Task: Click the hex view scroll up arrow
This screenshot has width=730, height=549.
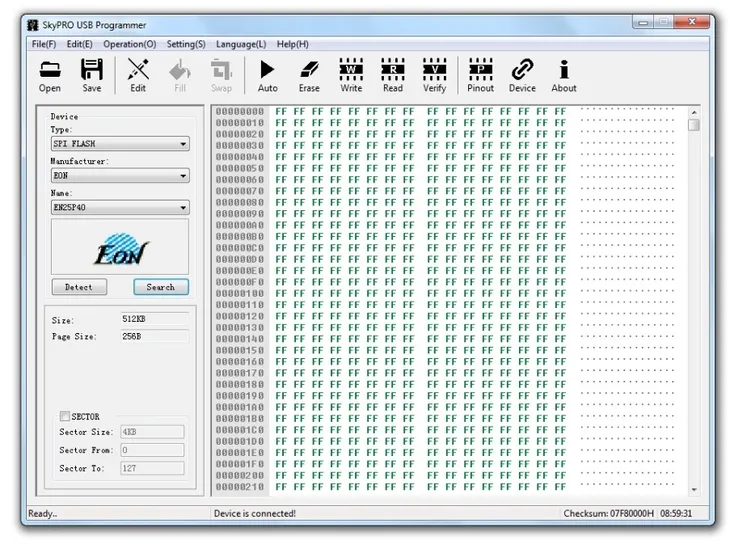Action: click(694, 112)
